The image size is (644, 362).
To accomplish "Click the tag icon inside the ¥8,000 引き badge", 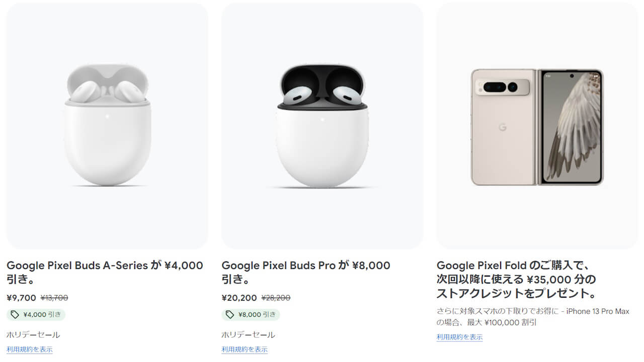I will pos(229,314).
